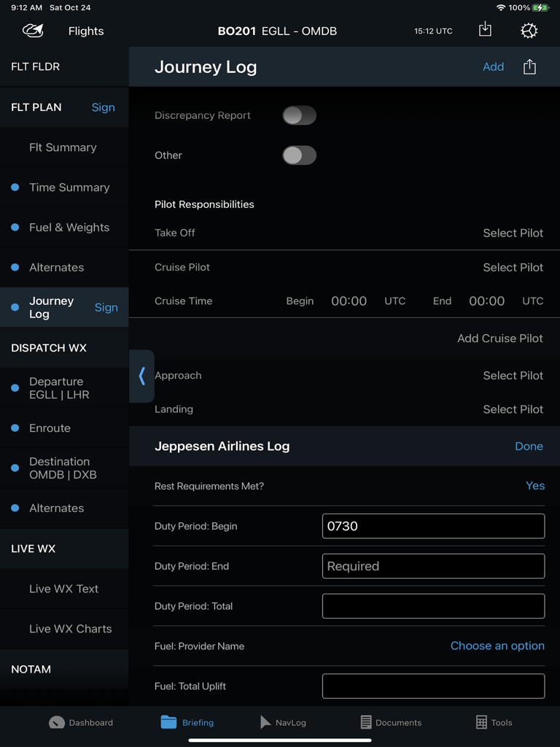This screenshot has width=560, height=747.
Task: Focus the Duty Period Total field
Action: [x=433, y=606]
